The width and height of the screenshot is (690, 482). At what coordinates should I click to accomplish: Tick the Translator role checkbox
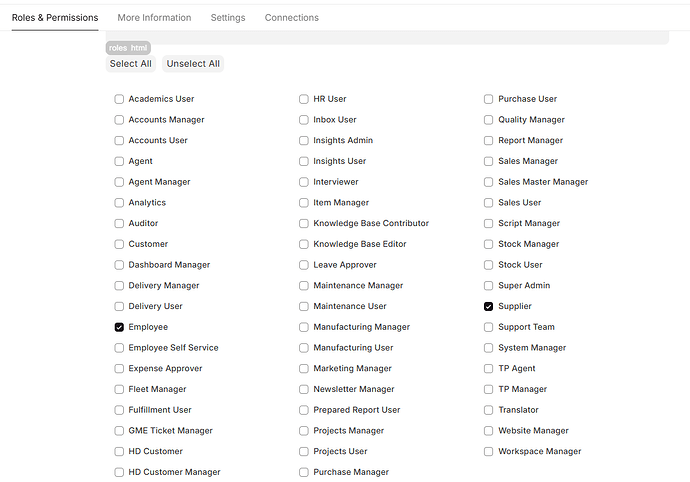tap(488, 410)
